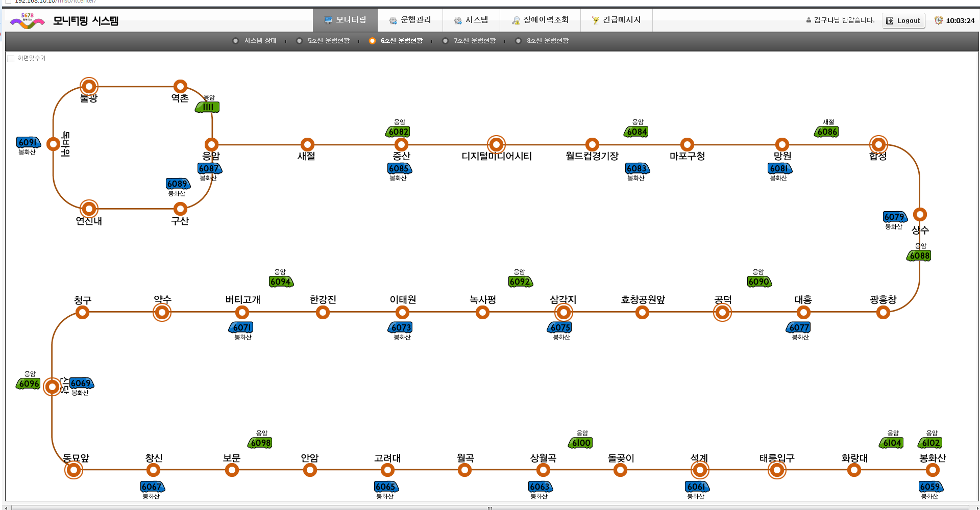Click the 디지털미디어시티 station marker
This screenshot has width=980, height=510.
tap(496, 145)
